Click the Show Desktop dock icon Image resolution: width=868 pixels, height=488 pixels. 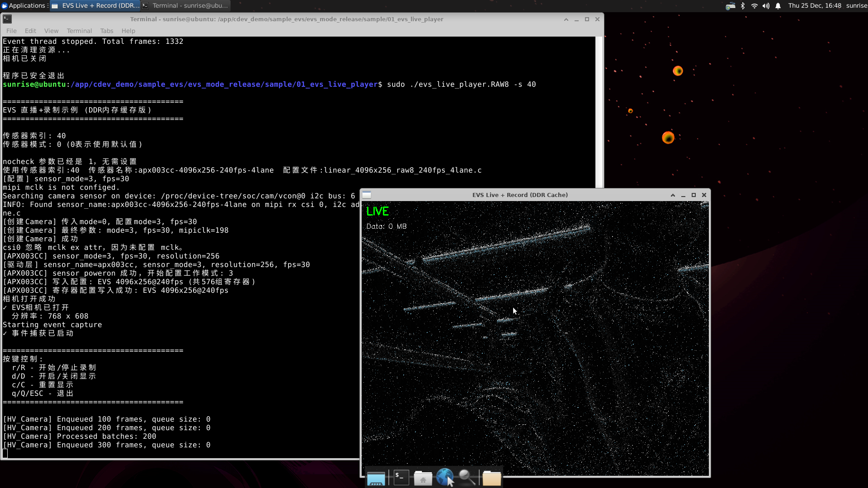376,478
